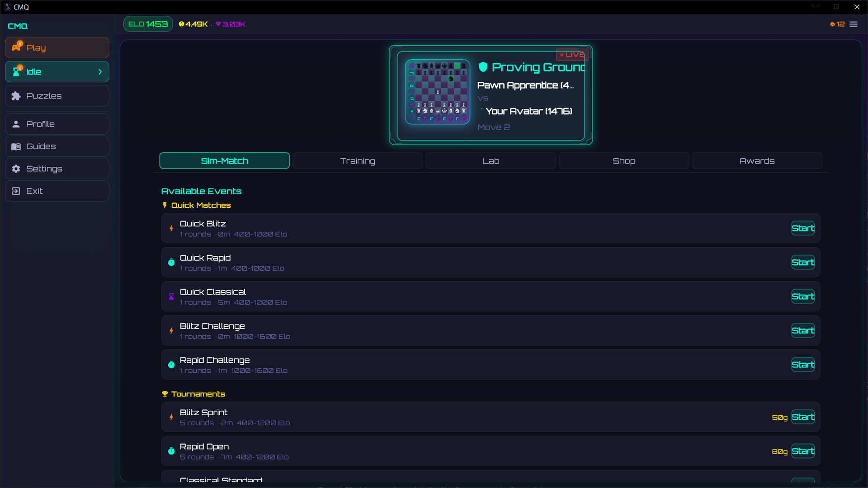Viewport: 868px width, 488px height.
Task: Select the Shop tab
Action: [624, 161]
